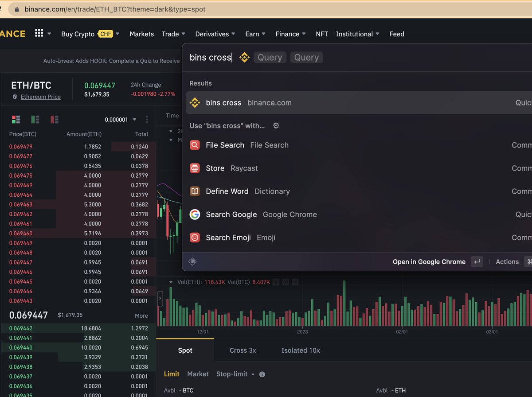The height and width of the screenshot is (397, 532).
Task: Select combined buy and sell order book view
Action: (x=16, y=119)
